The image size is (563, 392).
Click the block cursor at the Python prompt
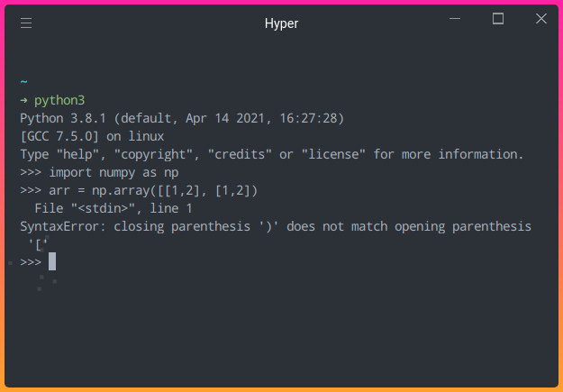click(52, 261)
